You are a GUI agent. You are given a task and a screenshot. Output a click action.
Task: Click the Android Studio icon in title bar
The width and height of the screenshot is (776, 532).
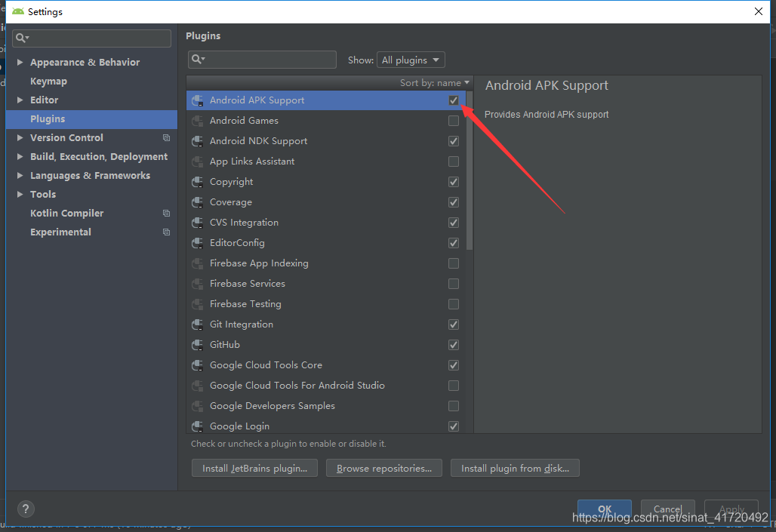[18, 11]
